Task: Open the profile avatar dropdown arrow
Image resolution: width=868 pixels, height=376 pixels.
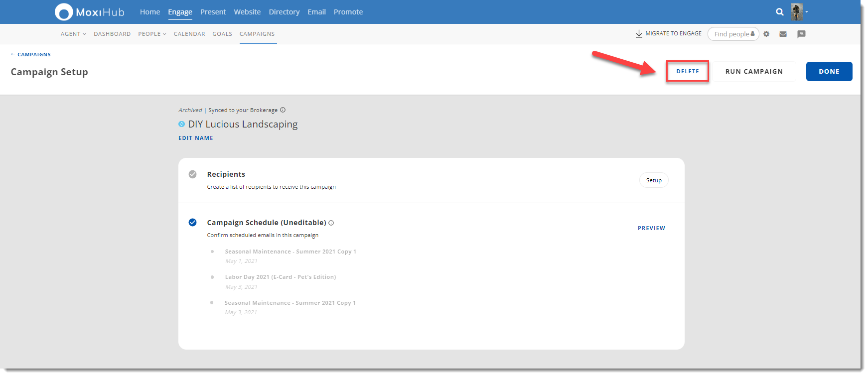Action: [807, 12]
